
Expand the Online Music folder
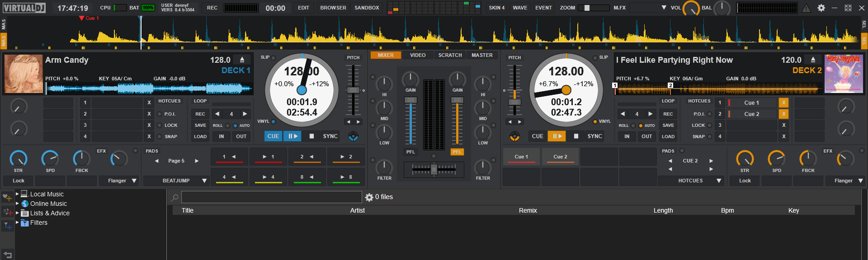(x=17, y=204)
